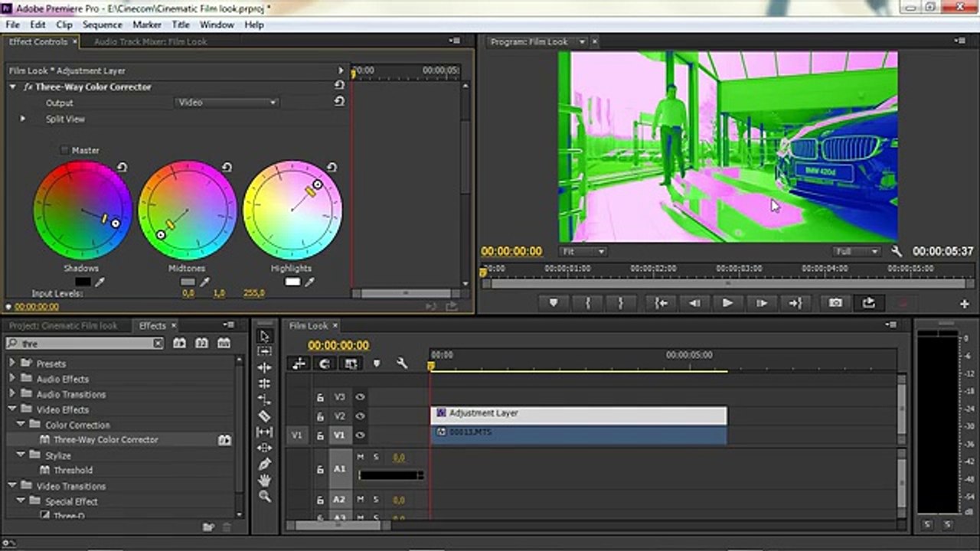Enable the Master checkbox
980x551 pixels.
64,151
